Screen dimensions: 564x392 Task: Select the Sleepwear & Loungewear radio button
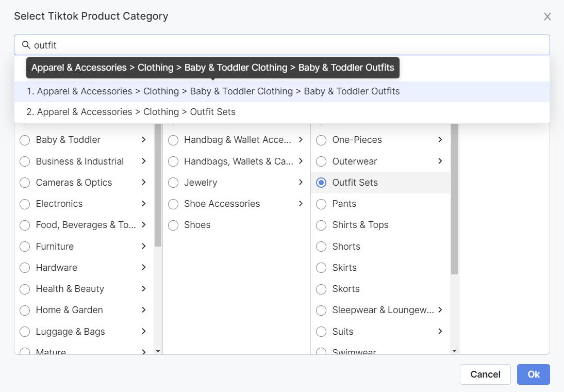pos(321,311)
